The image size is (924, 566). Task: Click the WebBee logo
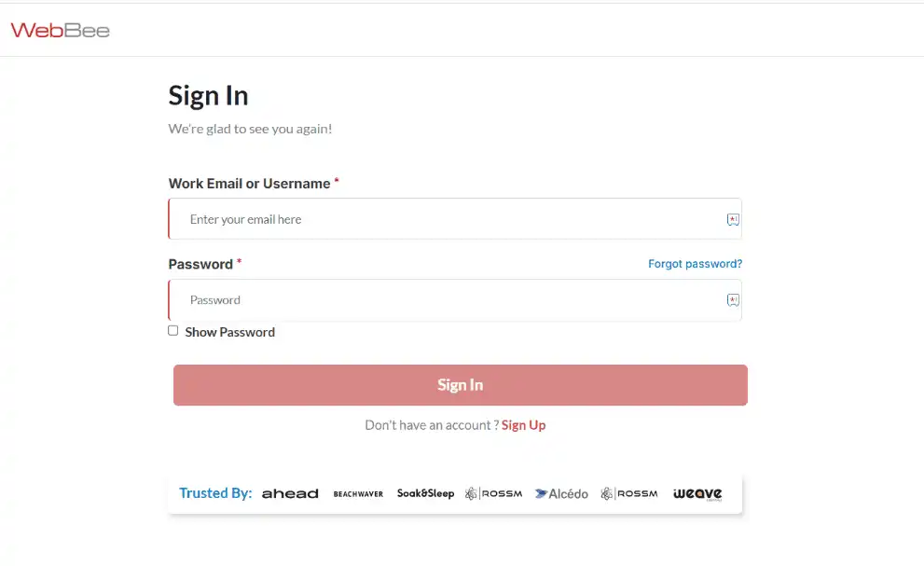pos(59,29)
